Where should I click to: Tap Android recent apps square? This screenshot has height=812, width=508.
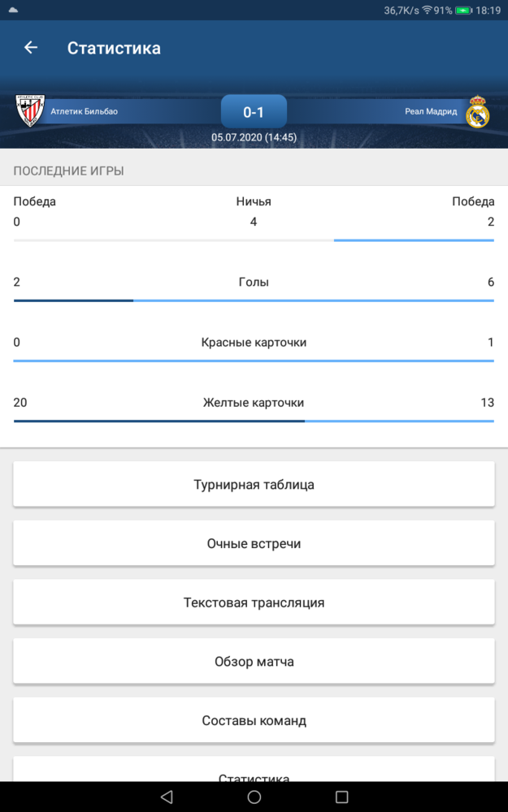tap(341, 797)
